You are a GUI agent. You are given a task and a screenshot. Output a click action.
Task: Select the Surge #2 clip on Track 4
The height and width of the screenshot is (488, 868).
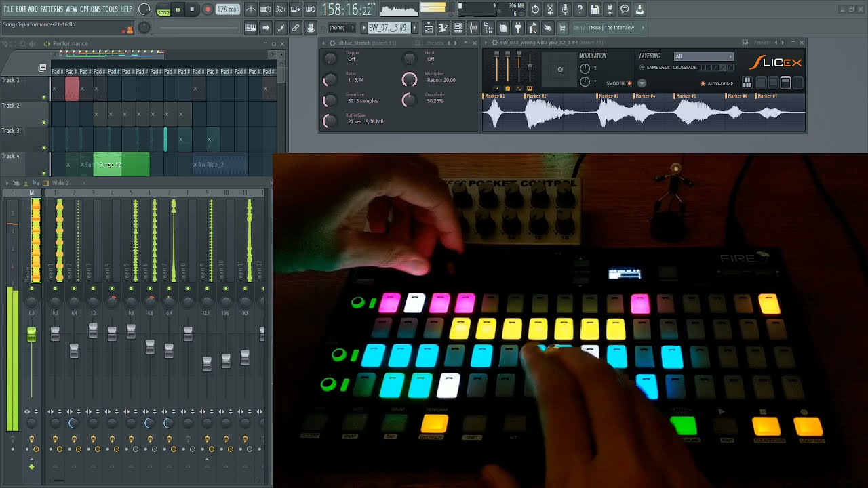pos(121,165)
